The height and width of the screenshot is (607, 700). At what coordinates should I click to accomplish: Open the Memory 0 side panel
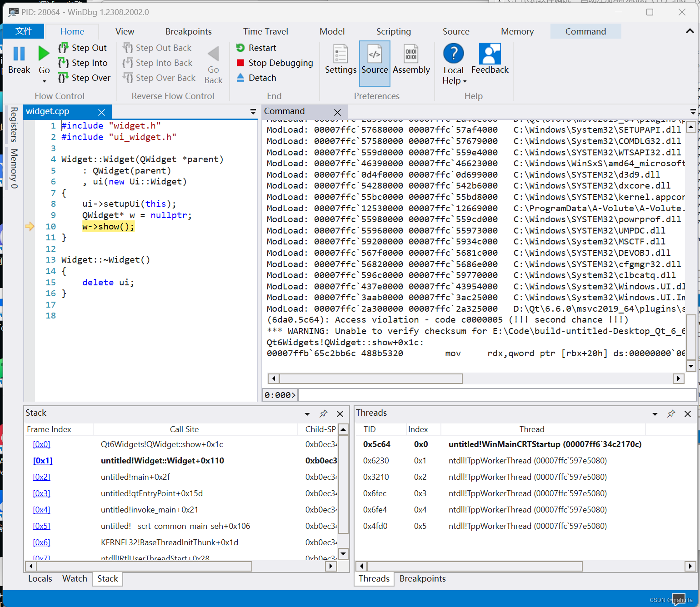14,169
